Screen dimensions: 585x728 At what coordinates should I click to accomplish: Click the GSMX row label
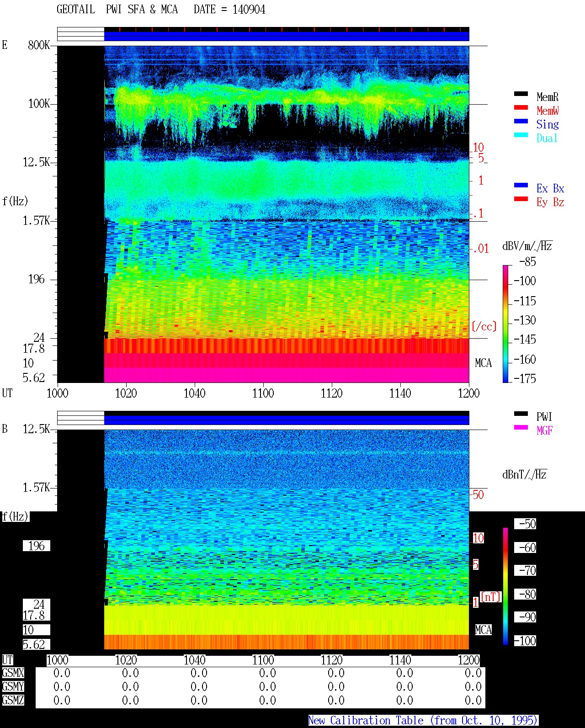(x=13, y=673)
